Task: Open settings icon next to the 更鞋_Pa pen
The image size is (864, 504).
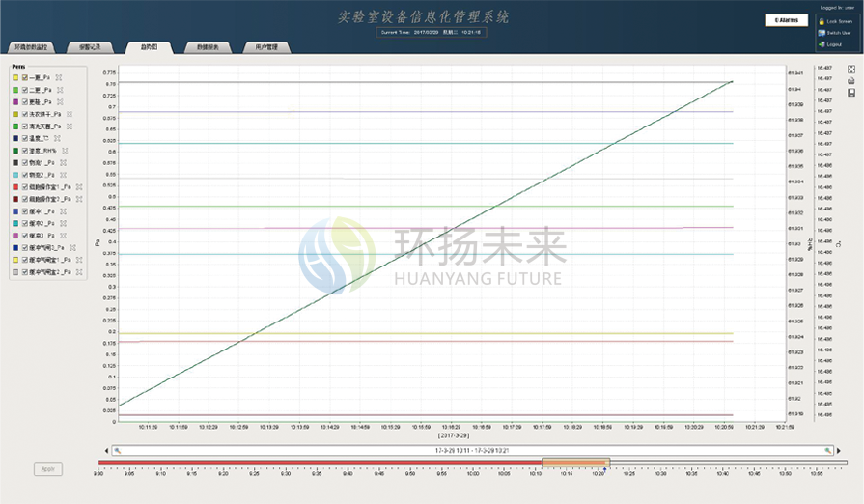Action: pos(60,102)
